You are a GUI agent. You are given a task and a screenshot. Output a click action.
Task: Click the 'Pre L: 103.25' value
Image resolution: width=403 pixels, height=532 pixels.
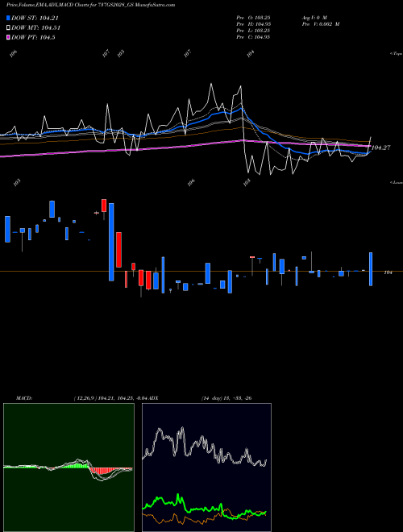(253, 31)
